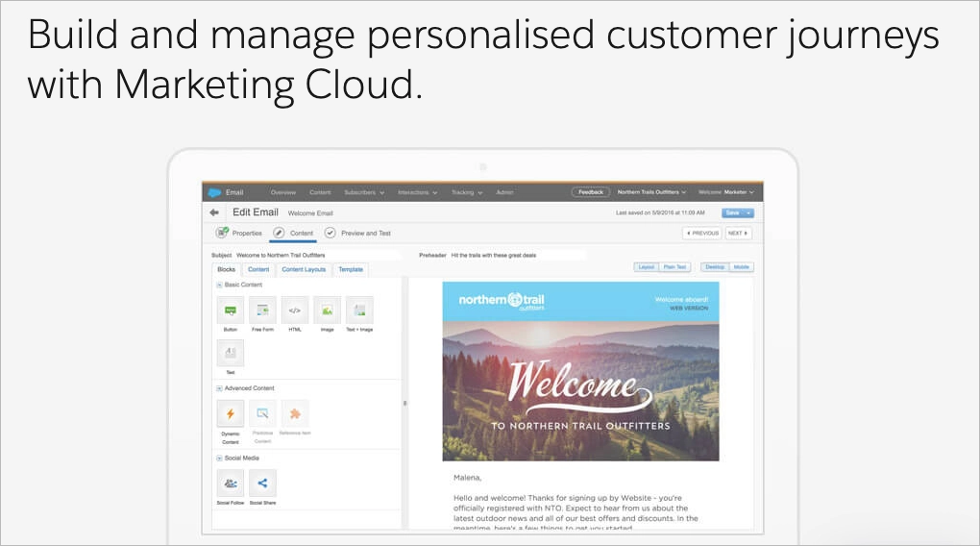Image resolution: width=980 pixels, height=546 pixels.
Task: Click the northern trail outfitters email logo
Action: click(x=502, y=301)
